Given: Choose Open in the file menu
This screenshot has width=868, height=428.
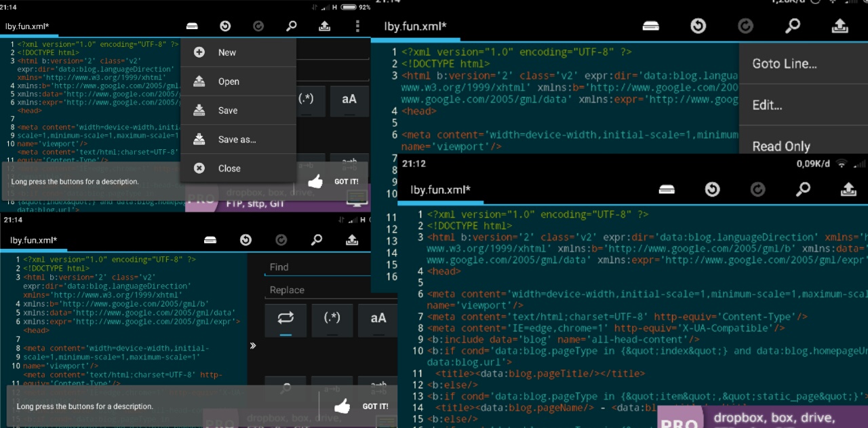Looking at the screenshot, I should click(x=238, y=81).
